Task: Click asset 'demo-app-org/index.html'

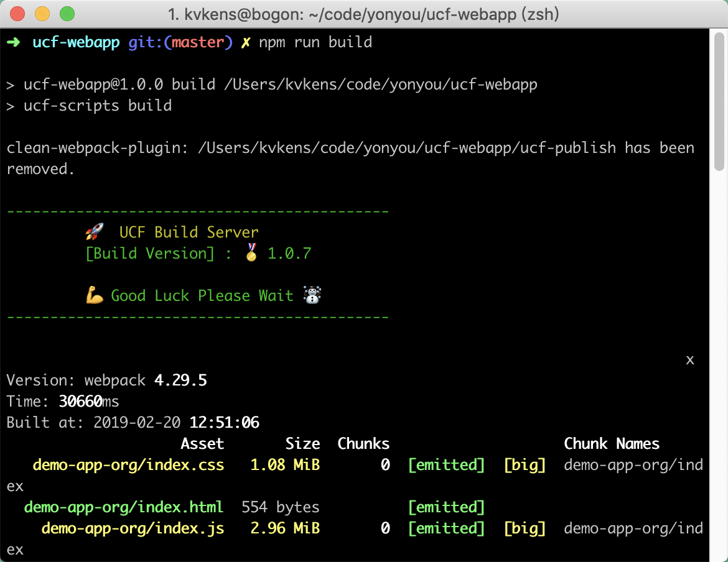Action: coord(123,507)
